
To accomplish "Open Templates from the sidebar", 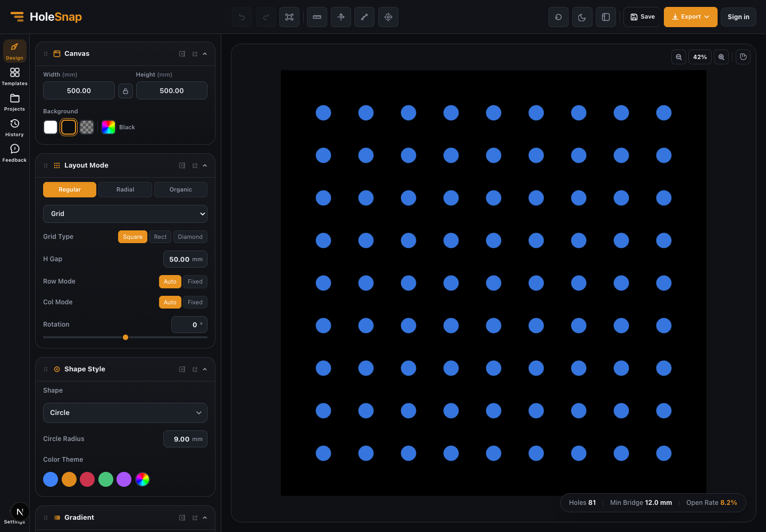I will coord(15,77).
